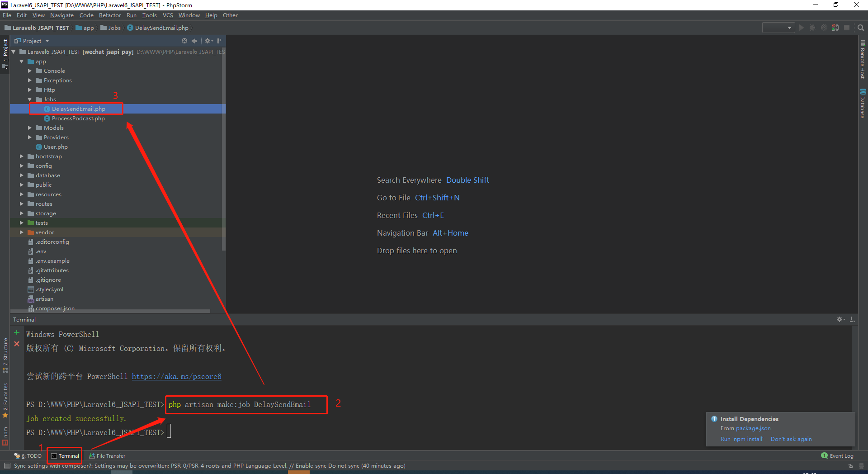Open the Refactor menu
This screenshot has height=474, width=868.
pyautogui.click(x=110, y=15)
